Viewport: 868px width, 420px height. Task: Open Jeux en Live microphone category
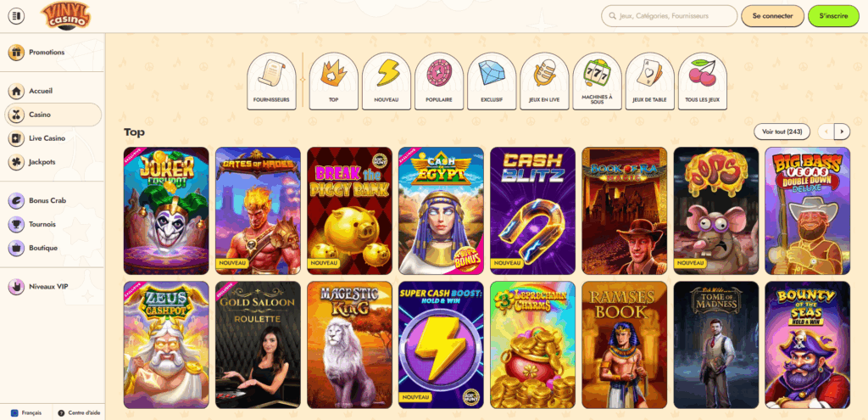tap(544, 81)
